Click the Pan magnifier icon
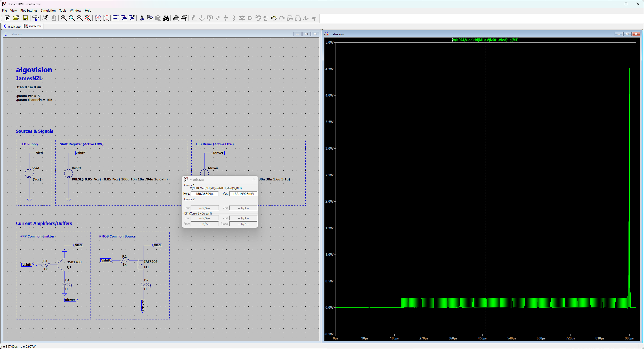The width and height of the screenshot is (644, 349). 72,18
